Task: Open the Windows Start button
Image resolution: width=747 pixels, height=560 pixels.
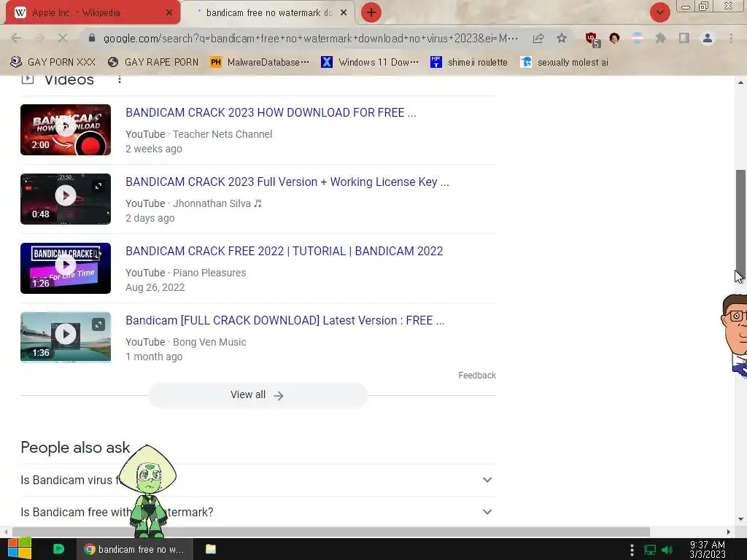Action: 20,549
